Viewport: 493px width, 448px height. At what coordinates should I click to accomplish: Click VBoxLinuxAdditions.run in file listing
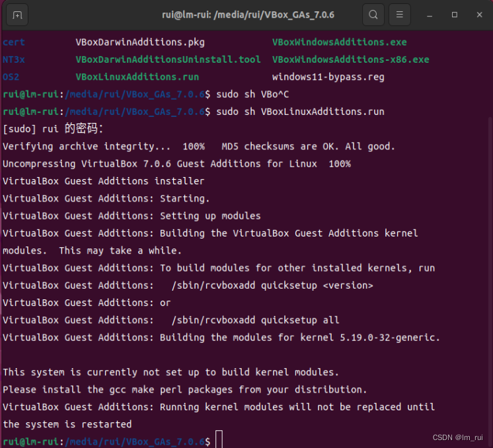click(x=137, y=77)
